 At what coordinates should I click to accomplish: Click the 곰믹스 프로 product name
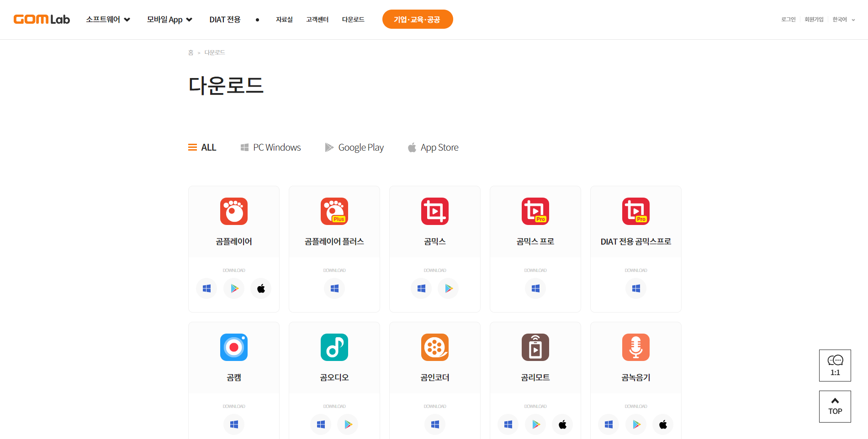(x=535, y=241)
